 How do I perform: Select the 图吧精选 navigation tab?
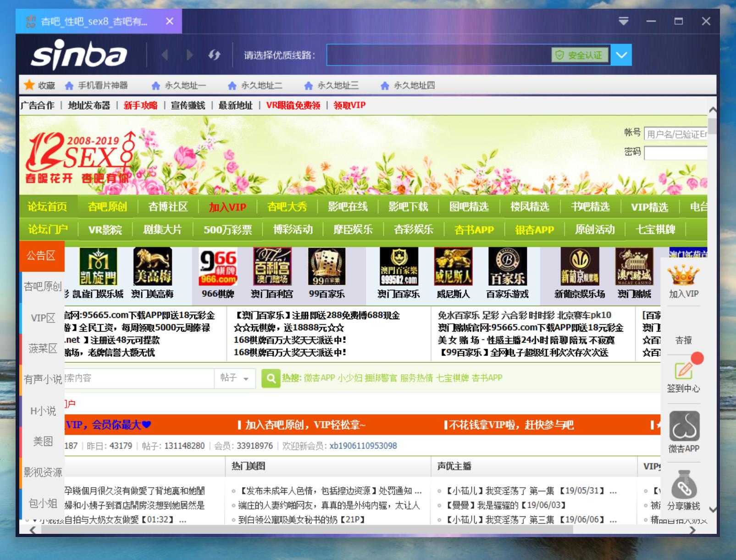(469, 207)
